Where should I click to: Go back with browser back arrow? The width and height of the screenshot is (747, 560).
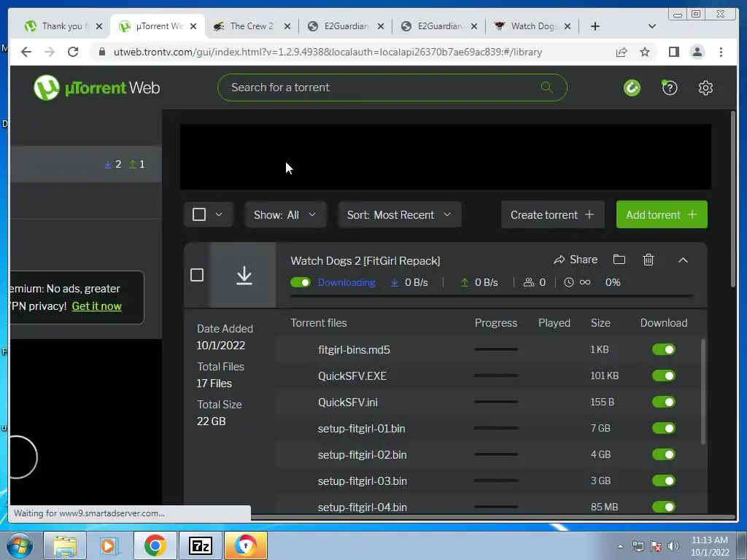point(26,52)
